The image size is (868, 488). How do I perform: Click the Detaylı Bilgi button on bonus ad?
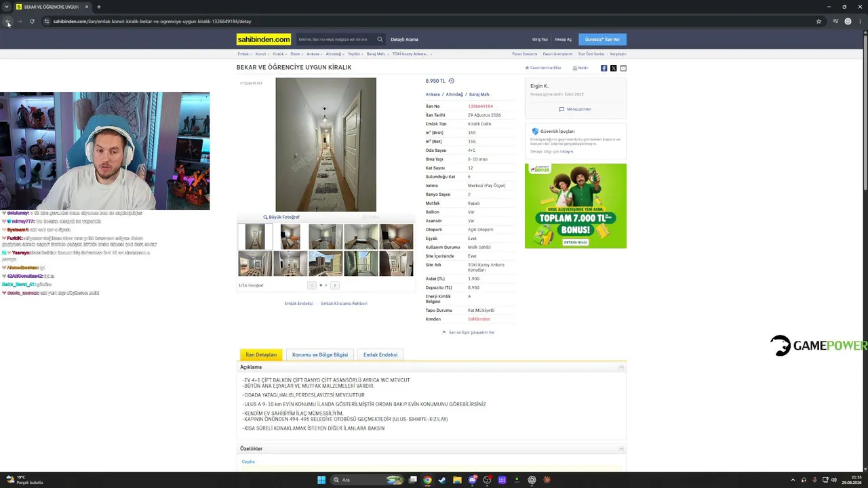tap(576, 242)
